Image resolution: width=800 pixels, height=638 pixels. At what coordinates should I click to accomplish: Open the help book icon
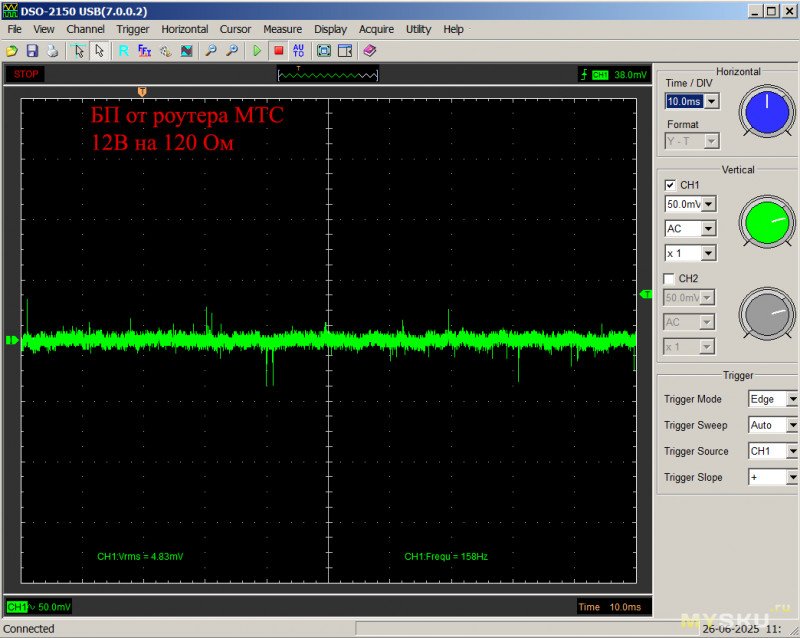(x=370, y=50)
